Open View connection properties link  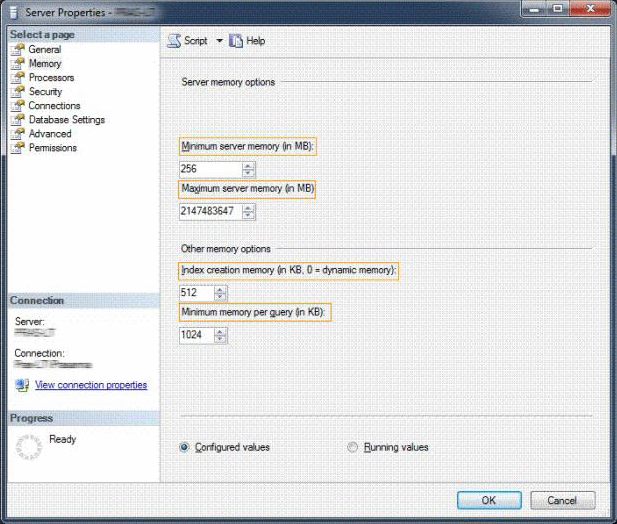(x=90, y=385)
